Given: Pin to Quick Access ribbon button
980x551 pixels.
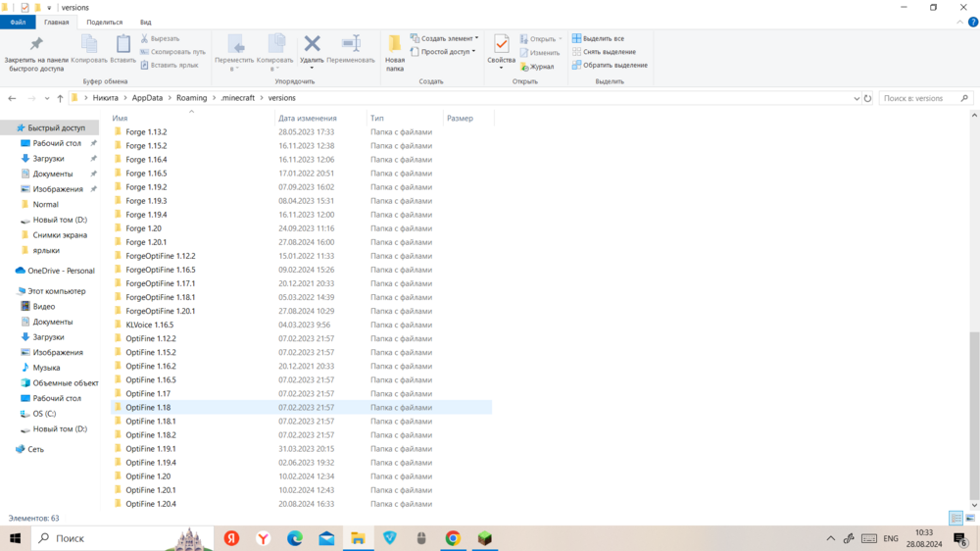Looking at the screenshot, I should (36, 54).
